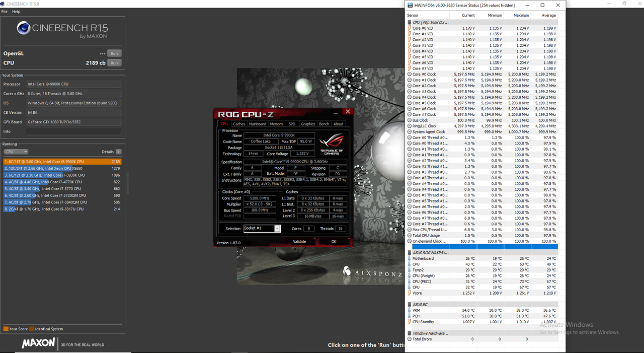This screenshot has height=353, width=644.
Task: Click OK in the CPU-Z window
Action: tap(334, 242)
